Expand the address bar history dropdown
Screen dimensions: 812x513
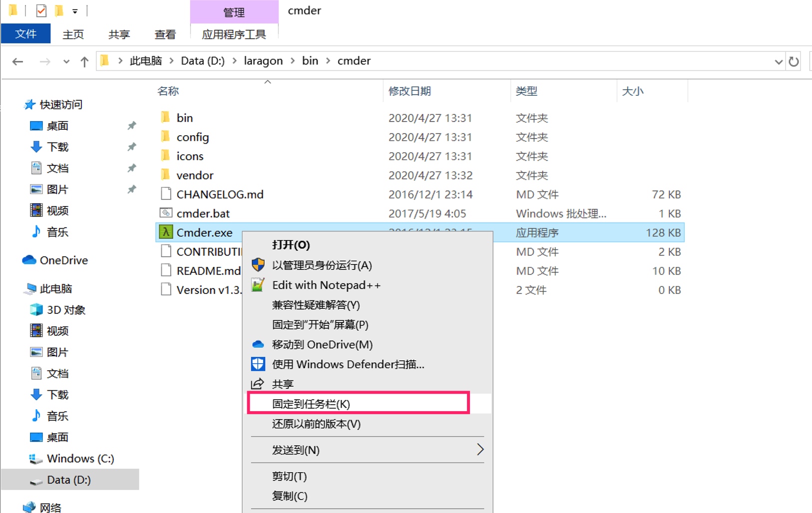[778, 62]
